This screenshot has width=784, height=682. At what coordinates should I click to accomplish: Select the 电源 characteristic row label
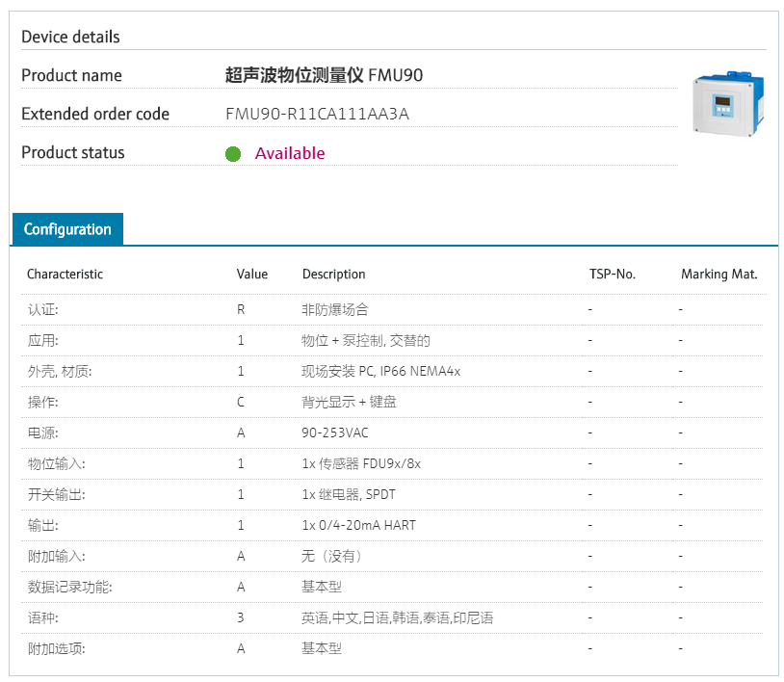[43, 433]
